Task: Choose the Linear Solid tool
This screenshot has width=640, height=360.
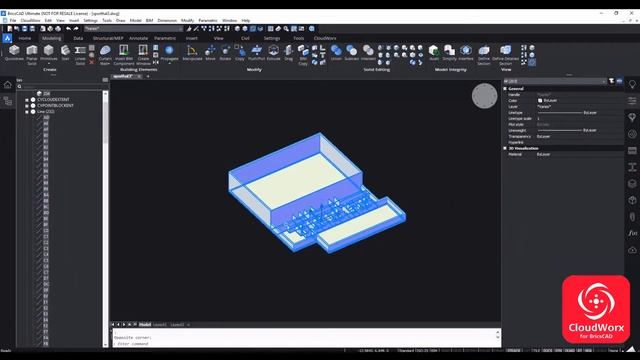Action: pyautogui.click(x=80, y=55)
